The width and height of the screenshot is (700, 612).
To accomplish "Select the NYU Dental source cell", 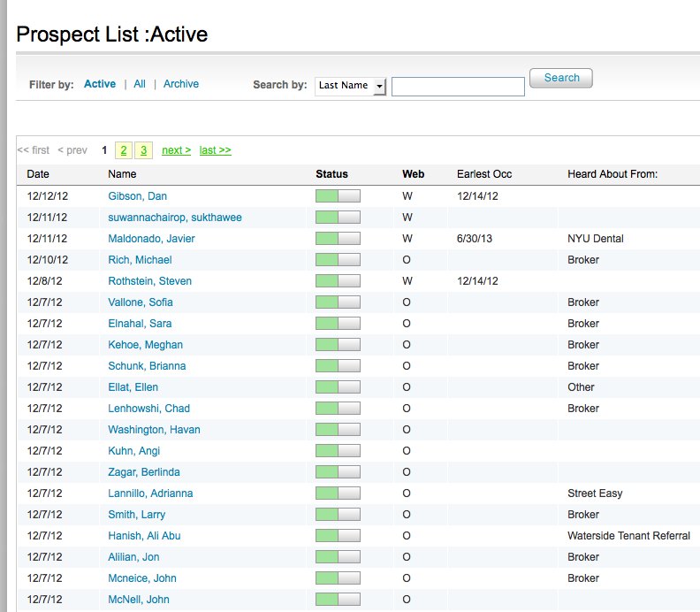I will click(x=596, y=239).
